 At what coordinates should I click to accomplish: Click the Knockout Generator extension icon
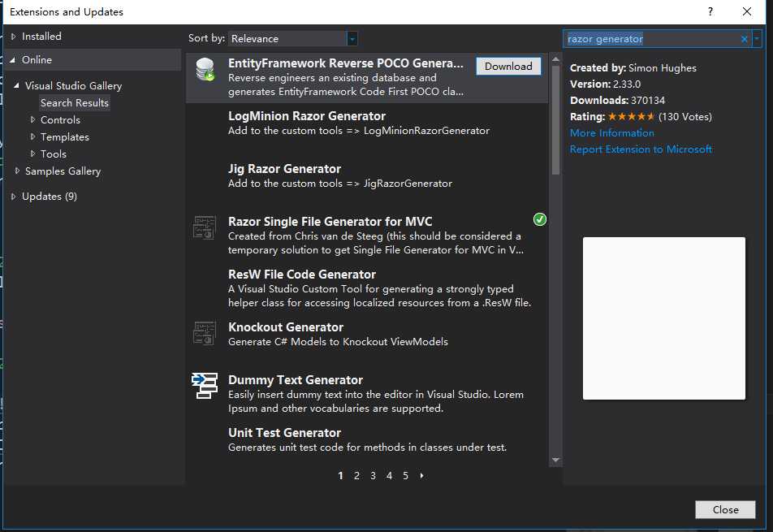[x=204, y=333]
